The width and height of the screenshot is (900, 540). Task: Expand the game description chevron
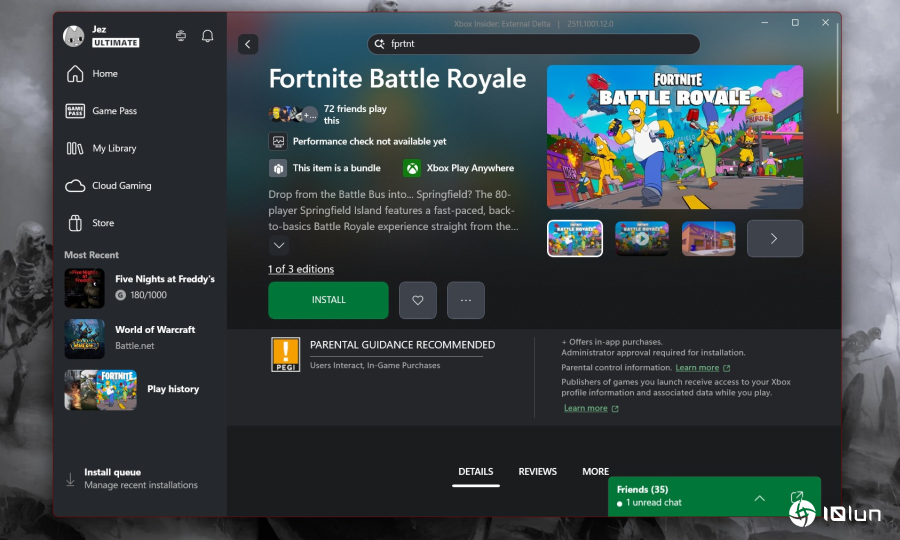pyautogui.click(x=279, y=246)
